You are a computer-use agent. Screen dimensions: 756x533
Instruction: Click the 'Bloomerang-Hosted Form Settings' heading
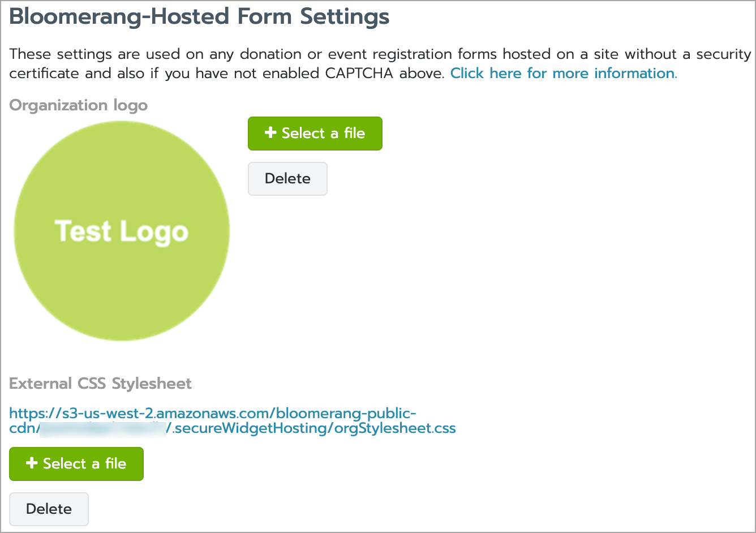click(x=199, y=17)
